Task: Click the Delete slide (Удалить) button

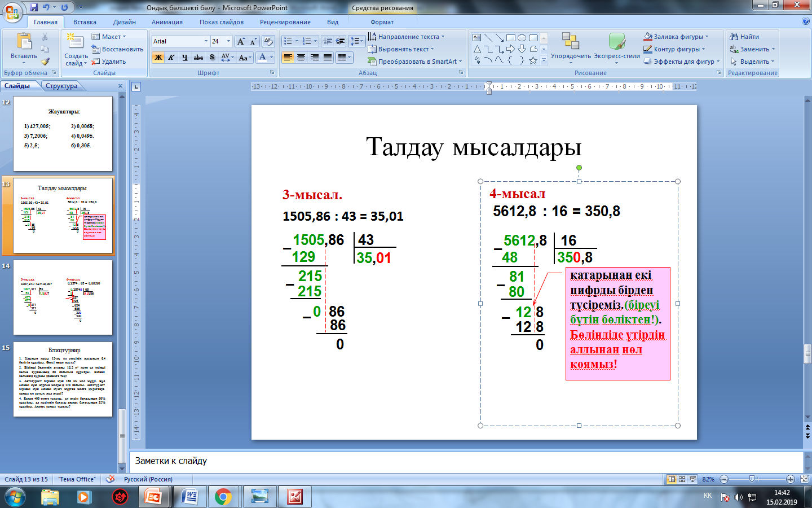Action: point(109,62)
